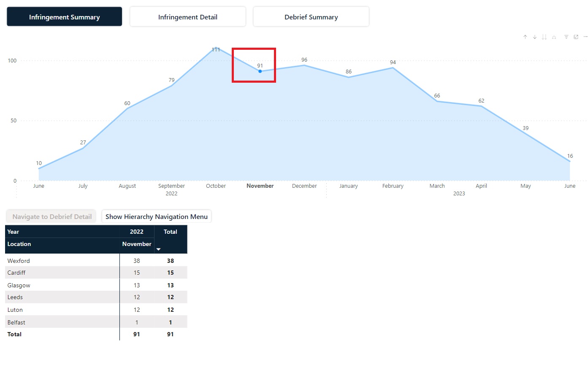
Task: Open the chart more options ellipsis
Action: pyautogui.click(x=585, y=37)
